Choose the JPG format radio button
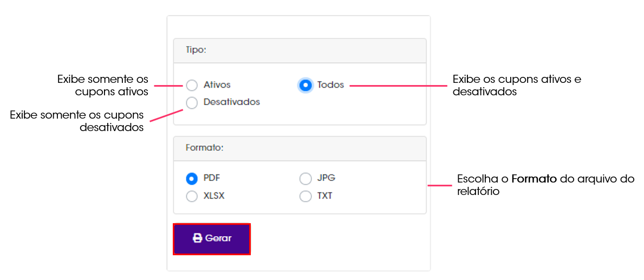644x280 pixels. point(305,179)
